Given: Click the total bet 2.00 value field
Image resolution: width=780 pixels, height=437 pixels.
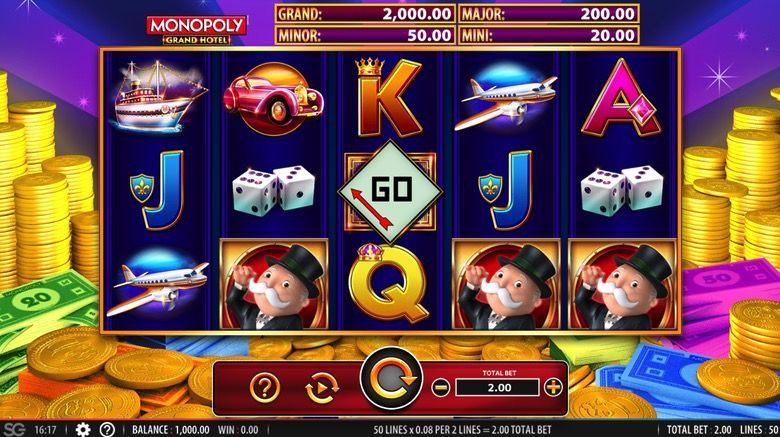Looking at the screenshot, I should [497, 387].
